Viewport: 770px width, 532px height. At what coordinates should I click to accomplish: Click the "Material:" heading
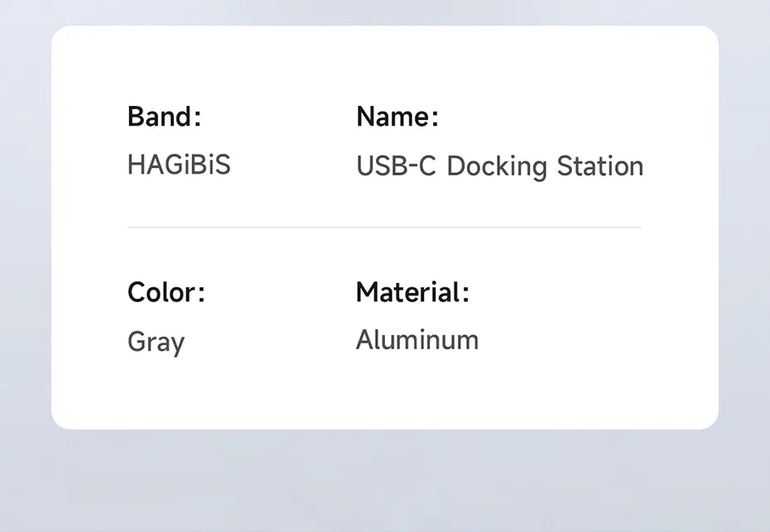pos(412,292)
